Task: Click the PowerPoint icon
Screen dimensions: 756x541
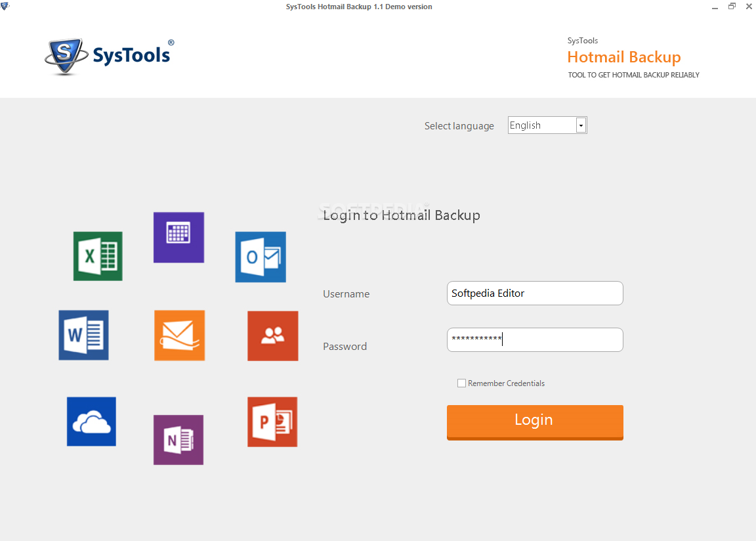Action: (272, 422)
